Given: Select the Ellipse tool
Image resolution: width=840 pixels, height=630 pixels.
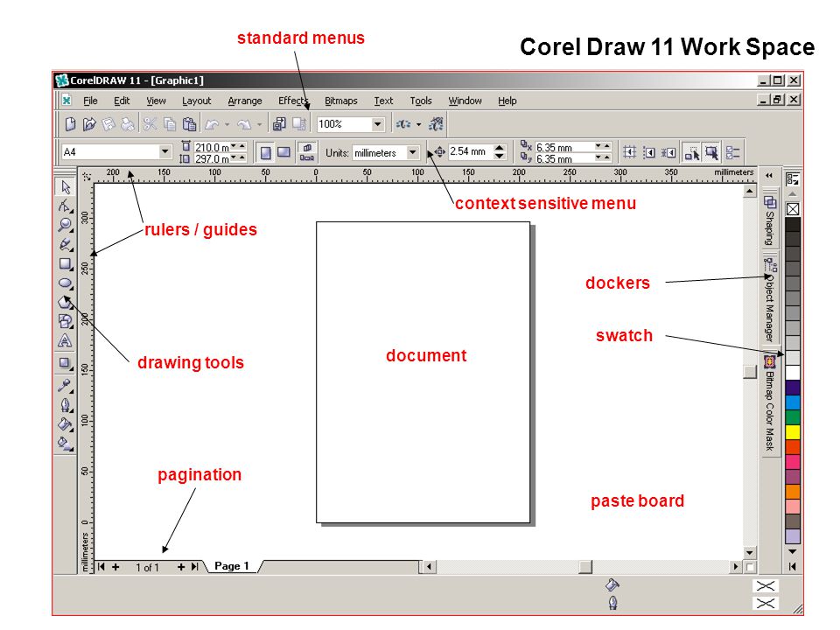Looking at the screenshot, I should tap(66, 283).
